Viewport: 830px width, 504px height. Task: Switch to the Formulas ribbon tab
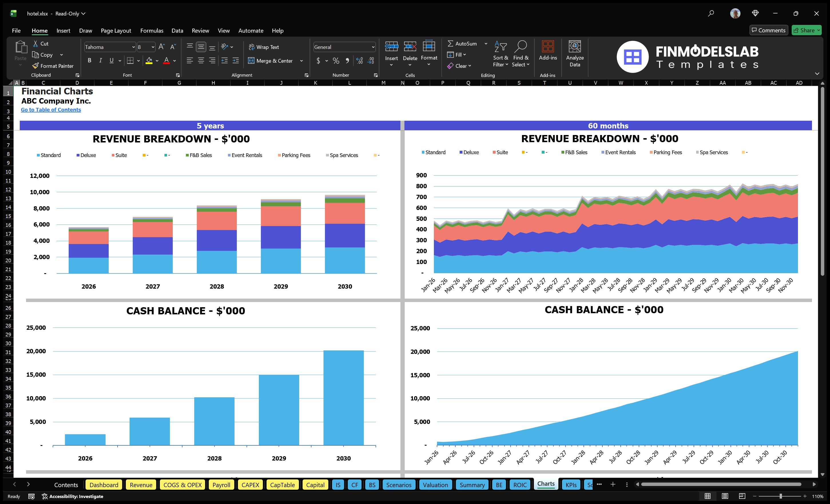click(x=152, y=30)
